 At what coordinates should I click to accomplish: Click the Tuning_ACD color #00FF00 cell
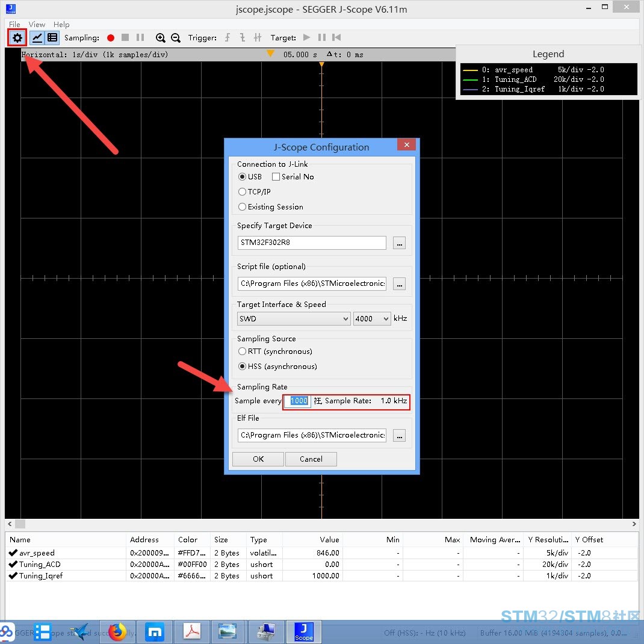[192, 565]
